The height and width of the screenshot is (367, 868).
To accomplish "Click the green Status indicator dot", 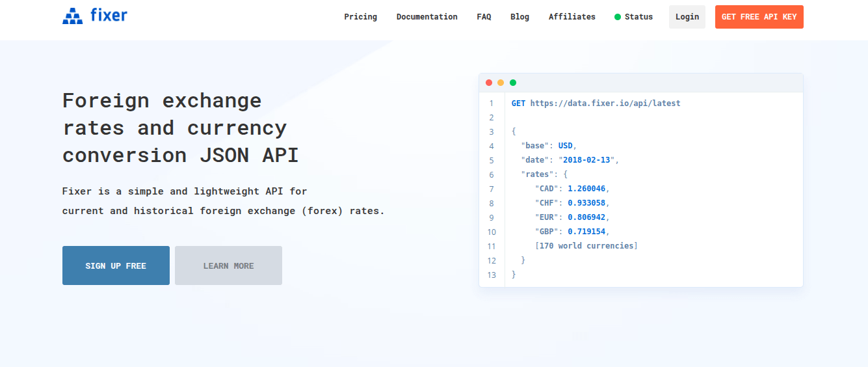I will [618, 17].
